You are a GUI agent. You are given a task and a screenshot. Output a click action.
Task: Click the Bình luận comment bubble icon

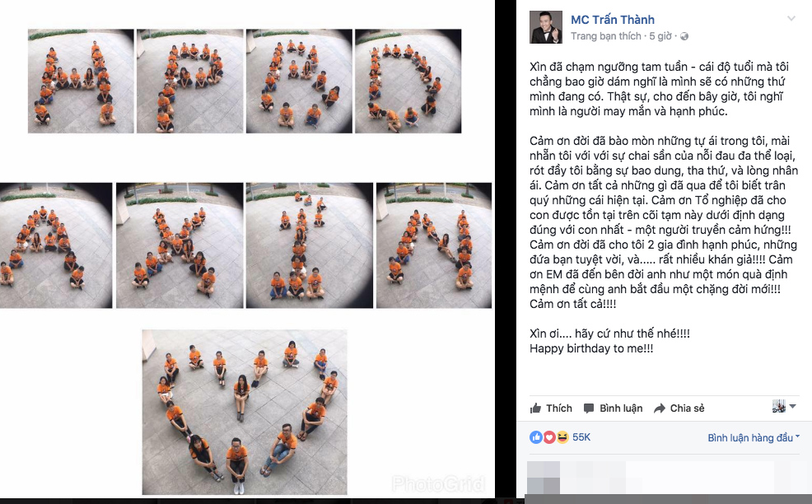[x=589, y=408]
